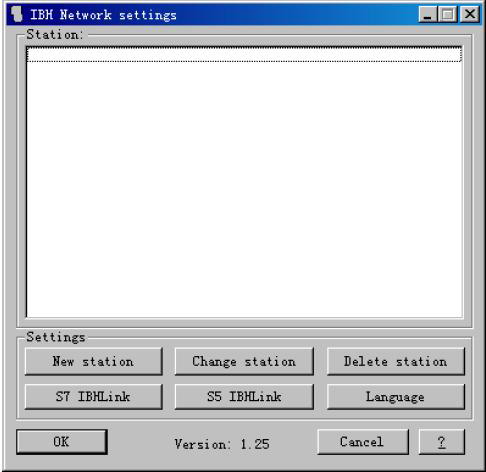Open S5 IBHLink configuration
Image resolution: width=486 pixels, height=472 pixels.
click(244, 397)
